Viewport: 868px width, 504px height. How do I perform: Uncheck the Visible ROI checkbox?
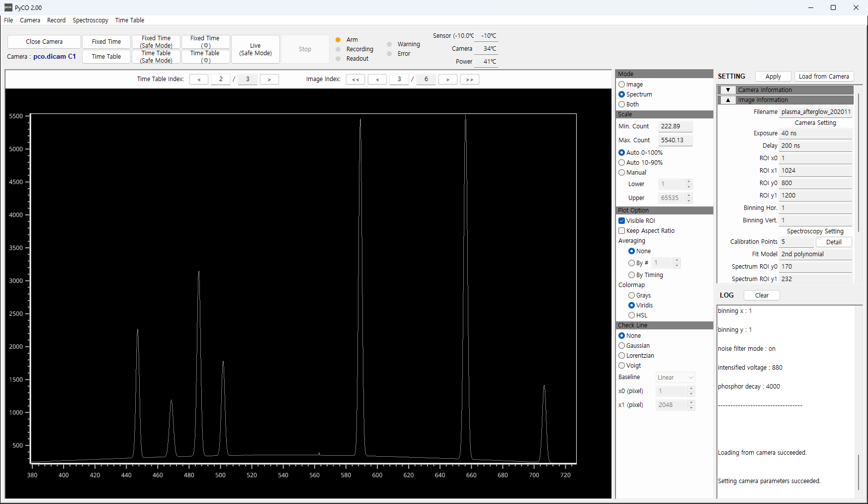(621, 221)
